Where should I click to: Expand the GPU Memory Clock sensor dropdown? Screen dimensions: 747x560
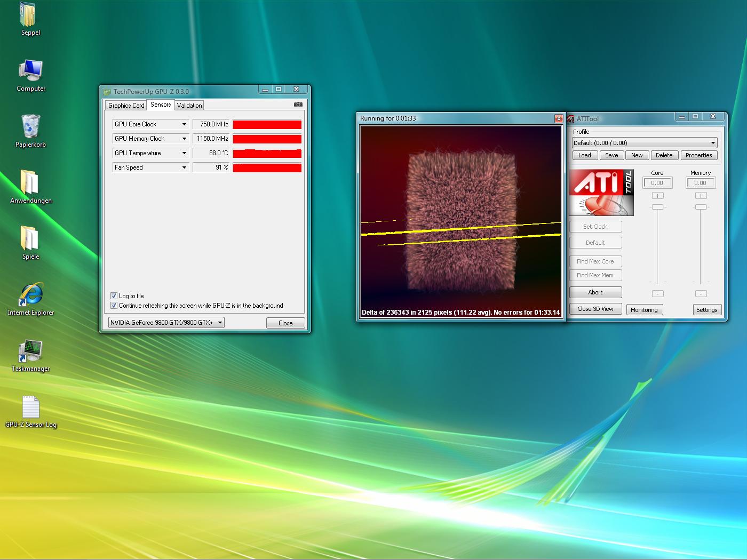pyautogui.click(x=184, y=139)
